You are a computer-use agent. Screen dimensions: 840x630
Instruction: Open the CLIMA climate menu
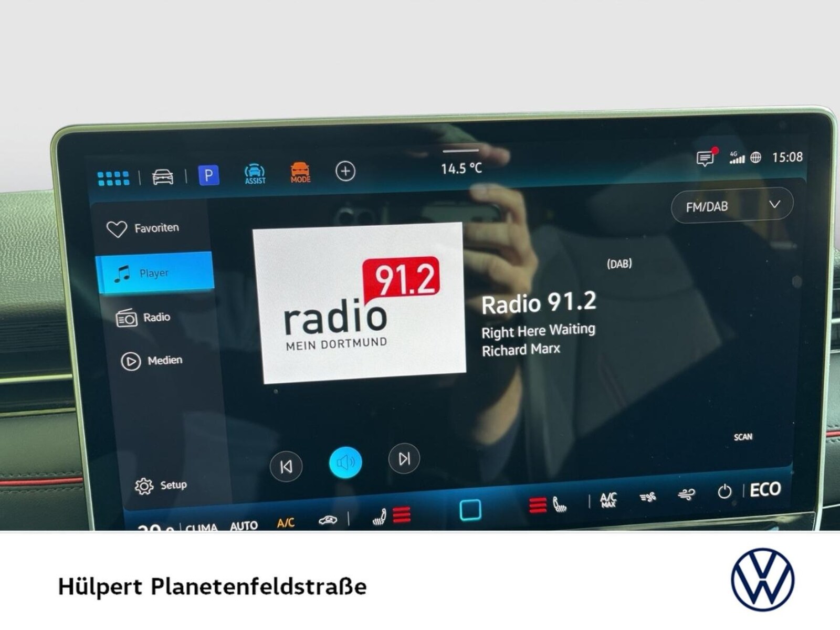click(202, 527)
